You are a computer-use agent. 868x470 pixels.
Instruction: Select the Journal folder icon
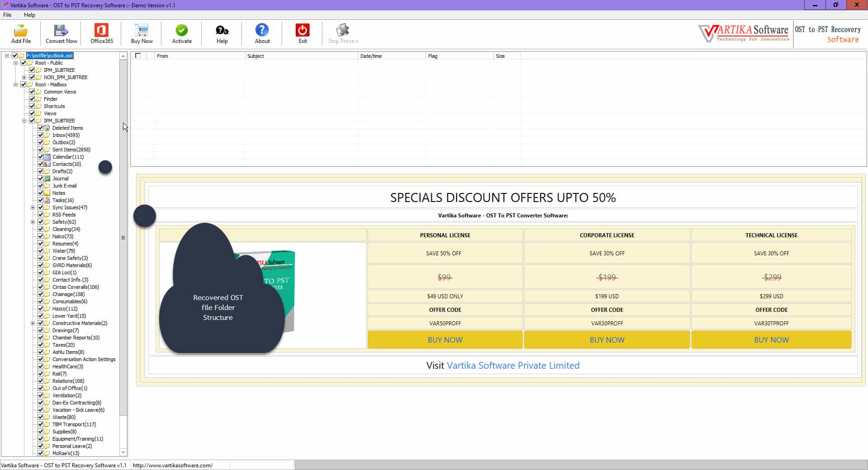pos(47,179)
